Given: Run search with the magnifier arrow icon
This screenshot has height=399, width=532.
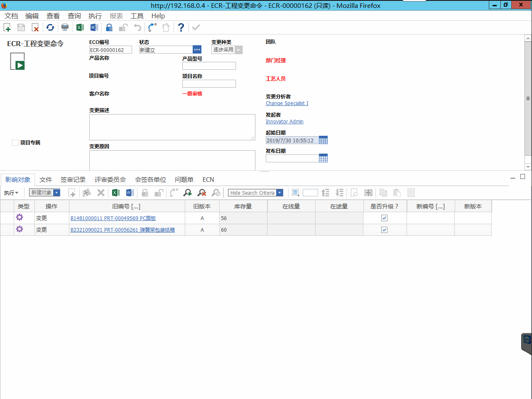Looking at the screenshot, I should click(188, 193).
